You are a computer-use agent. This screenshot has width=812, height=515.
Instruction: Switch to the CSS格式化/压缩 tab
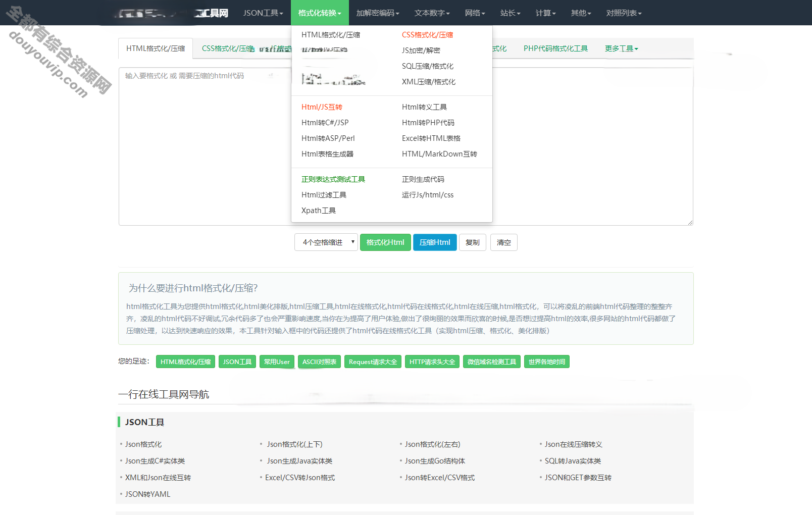(x=228, y=48)
